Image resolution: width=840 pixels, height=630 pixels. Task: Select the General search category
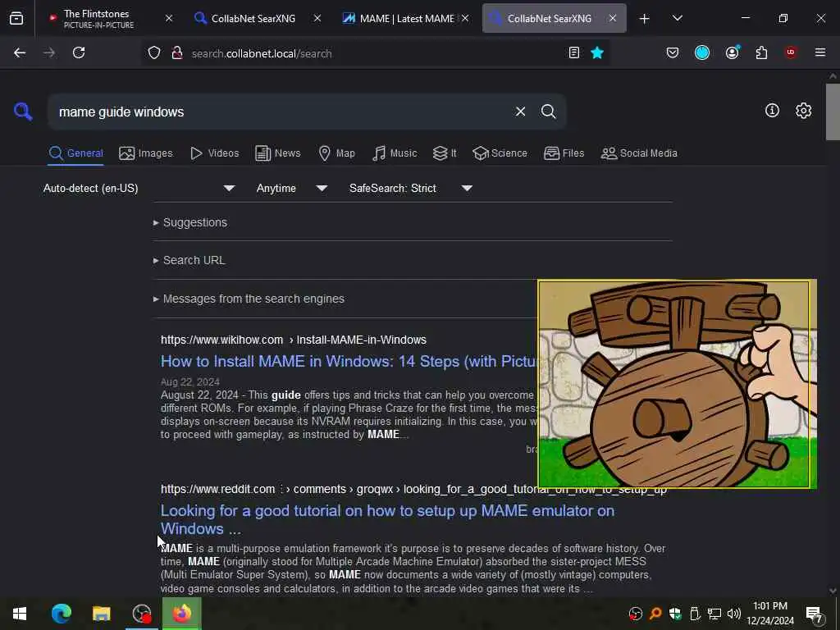click(x=75, y=153)
